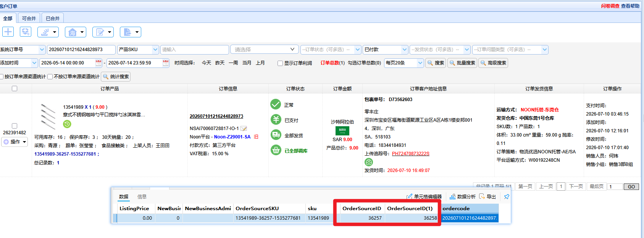
Task: Expand dropdown arrow next to audit stamp icon
Action: (55, 32)
